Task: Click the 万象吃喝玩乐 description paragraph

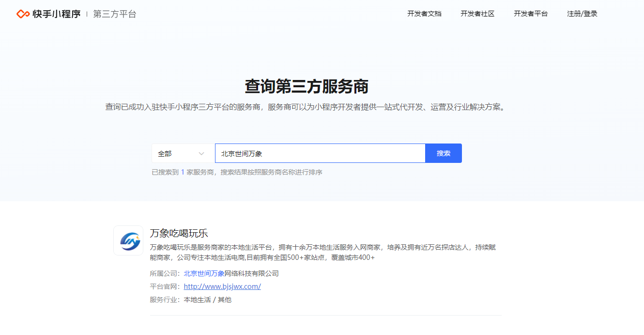Action: 323,252
